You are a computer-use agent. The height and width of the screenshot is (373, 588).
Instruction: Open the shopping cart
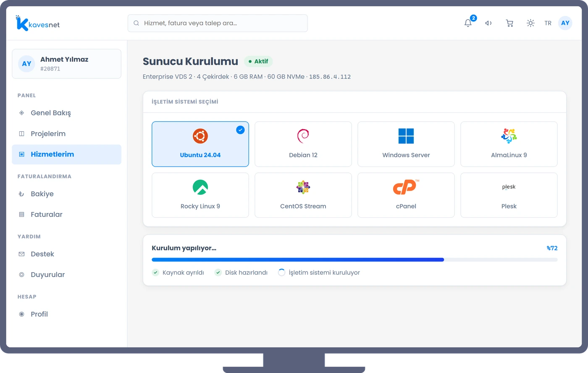coord(509,23)
